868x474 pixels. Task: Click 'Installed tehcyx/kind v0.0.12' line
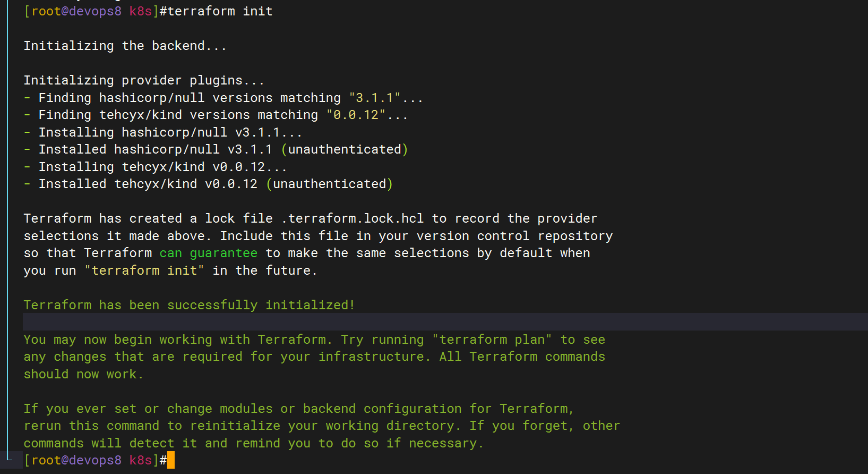coord(209,184)
